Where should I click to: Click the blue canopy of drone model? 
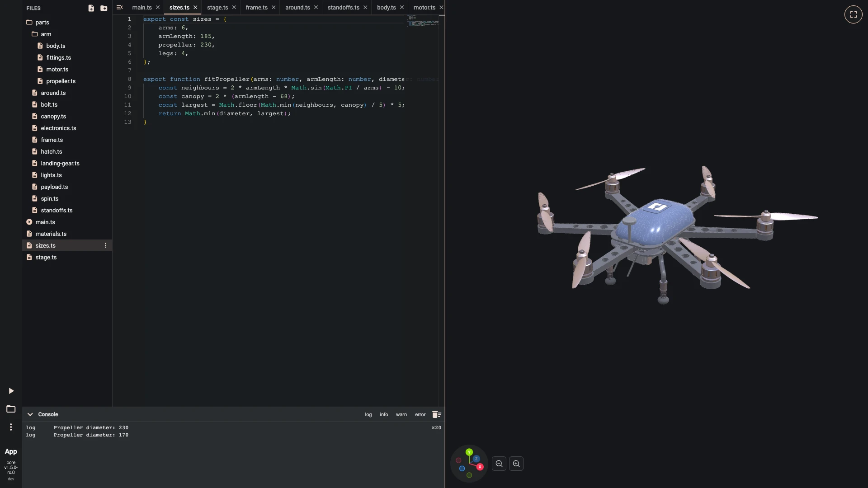656,224
